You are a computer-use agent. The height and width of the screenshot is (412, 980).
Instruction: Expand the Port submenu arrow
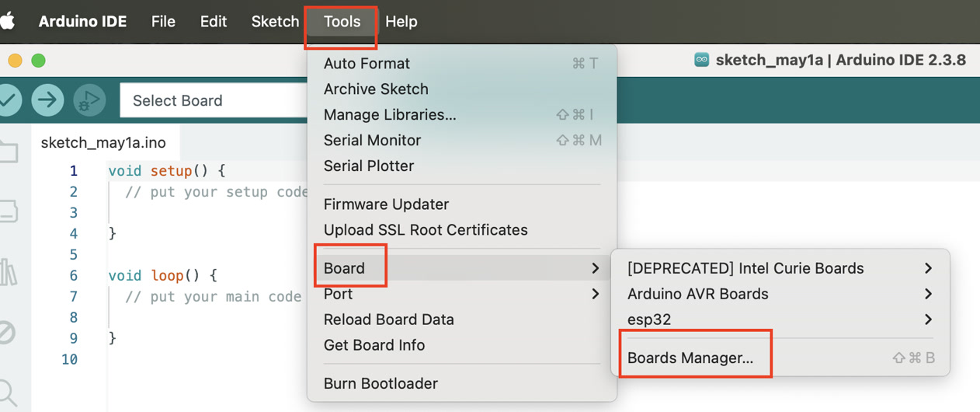click(595, 294)
